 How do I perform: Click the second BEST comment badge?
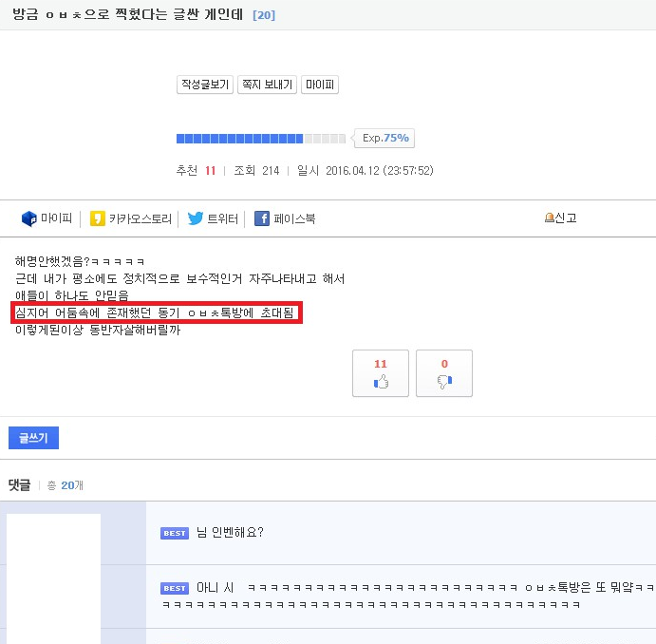pos(175,588)
